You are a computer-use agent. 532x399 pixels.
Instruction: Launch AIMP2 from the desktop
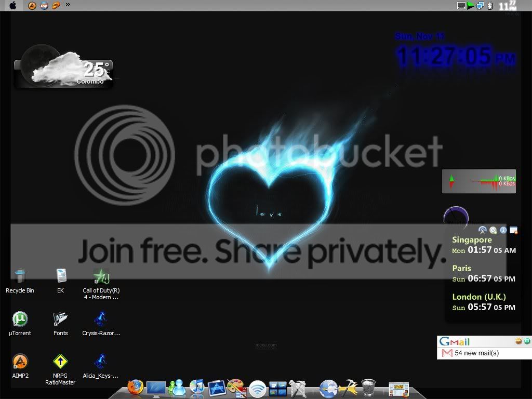click(x=20, y=366)
